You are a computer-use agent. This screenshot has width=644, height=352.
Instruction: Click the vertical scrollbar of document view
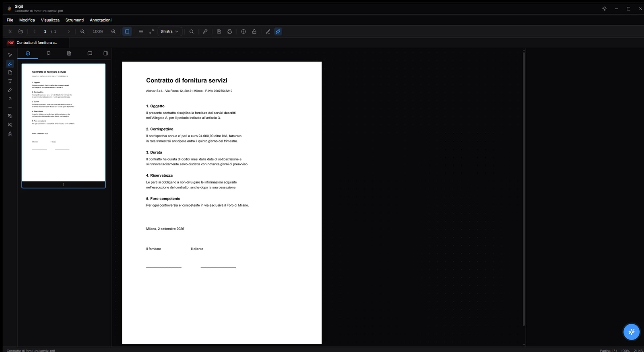click(524, 188)
